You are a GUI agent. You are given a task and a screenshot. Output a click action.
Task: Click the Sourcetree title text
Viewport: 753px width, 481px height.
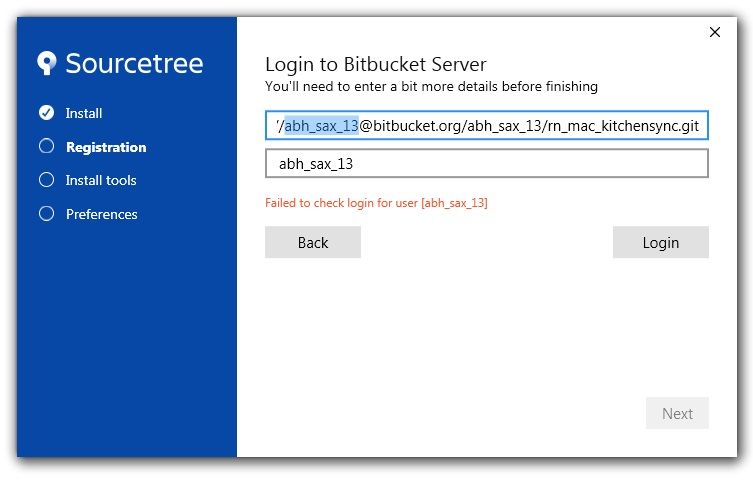point(134,63)
